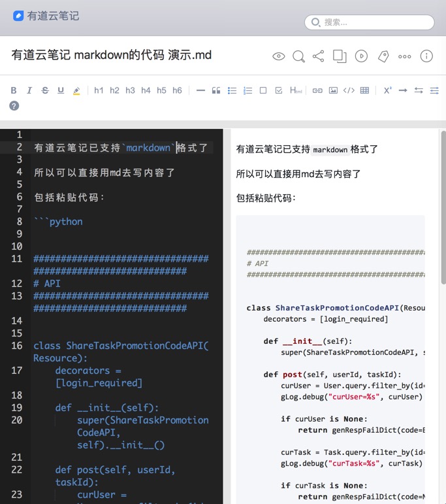Share this note
The width and height of the screenshot is (446, 504).
[x=318, y=56]
